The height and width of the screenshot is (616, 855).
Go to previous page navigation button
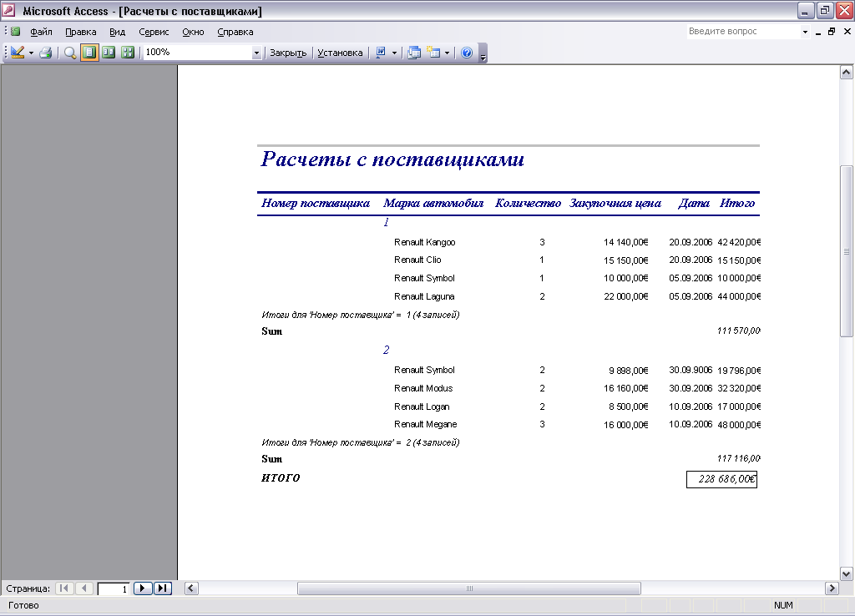84,588
